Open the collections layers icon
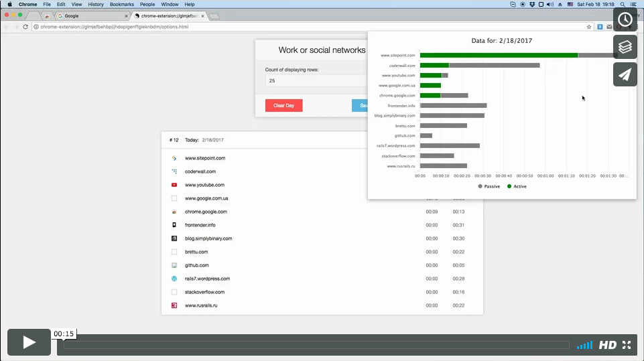The width and height of the screenshot is (644, 361). click(x=625, y=47)
